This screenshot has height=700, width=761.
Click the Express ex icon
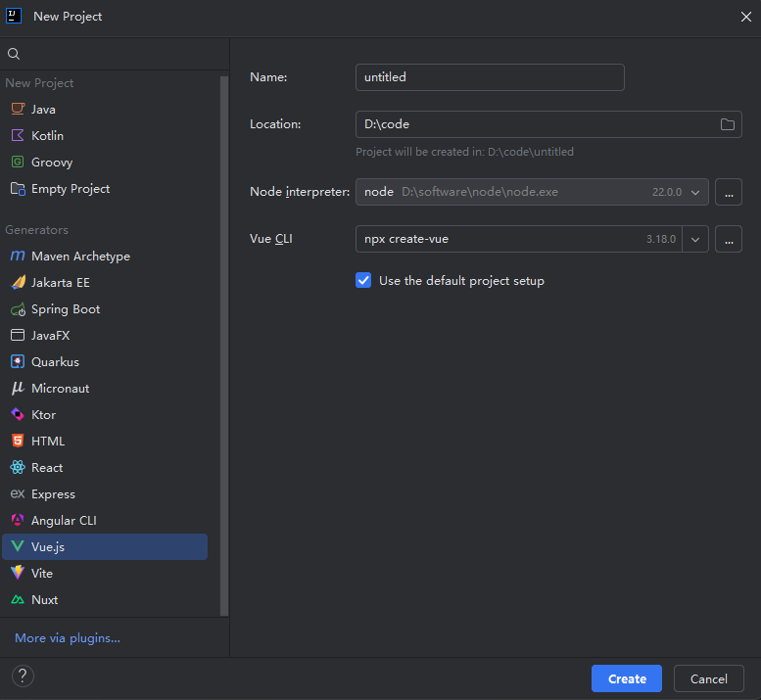18,493
